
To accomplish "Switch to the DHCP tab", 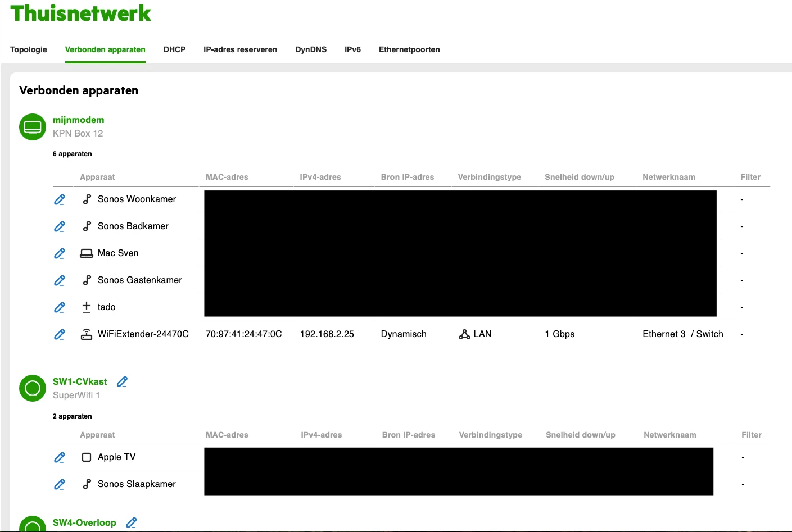I will tap(174, 49).
